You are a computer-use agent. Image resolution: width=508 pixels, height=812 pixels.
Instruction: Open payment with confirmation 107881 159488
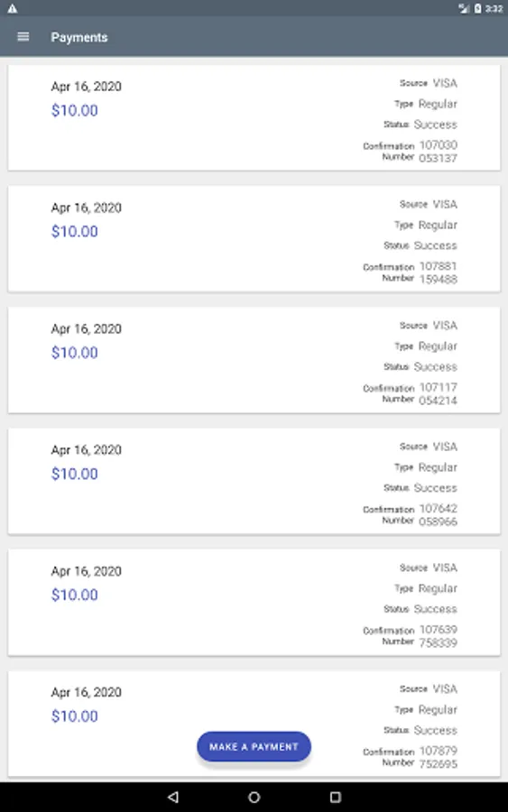(x=254, y=239)
